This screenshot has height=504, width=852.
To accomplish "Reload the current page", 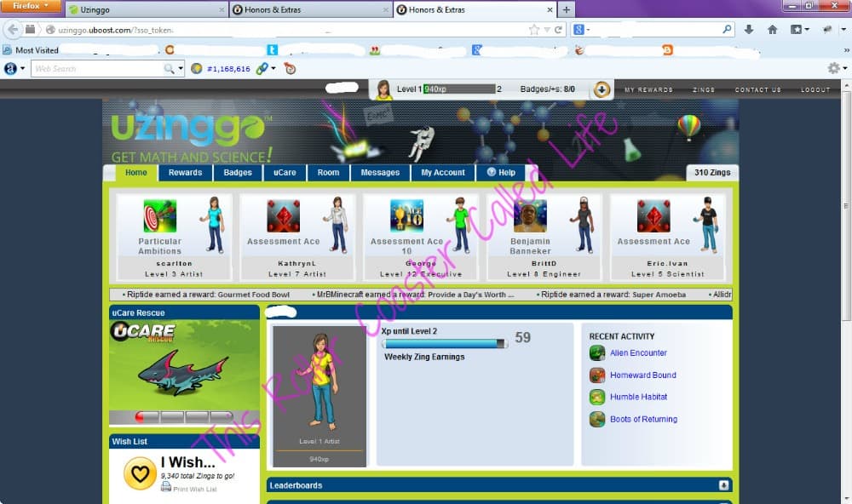I will click(x=558, y=30).
